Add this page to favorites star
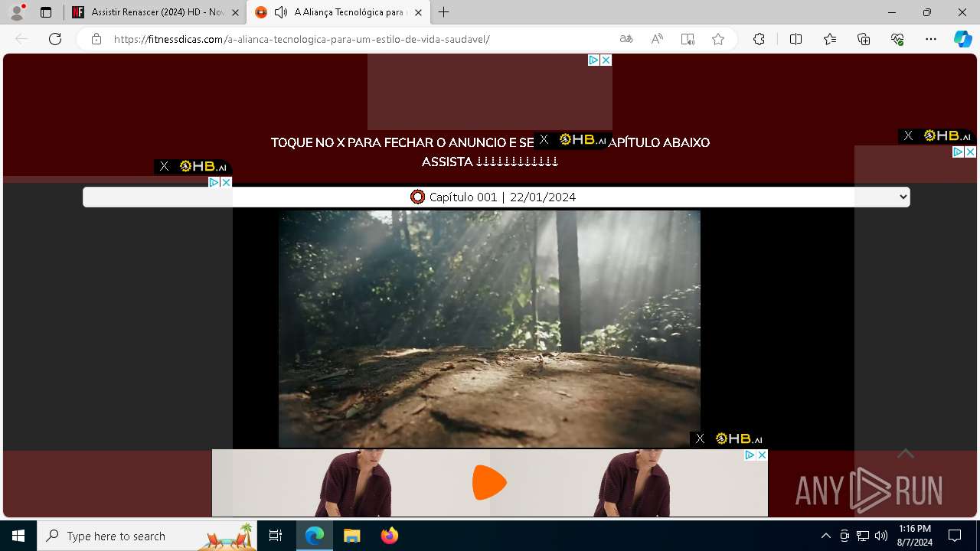 click(717, 39)
